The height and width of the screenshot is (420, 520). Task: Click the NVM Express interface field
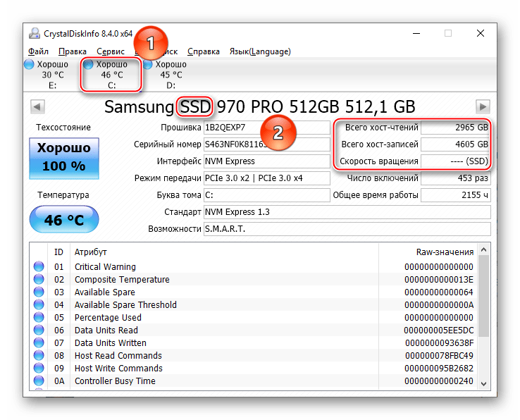266,161
